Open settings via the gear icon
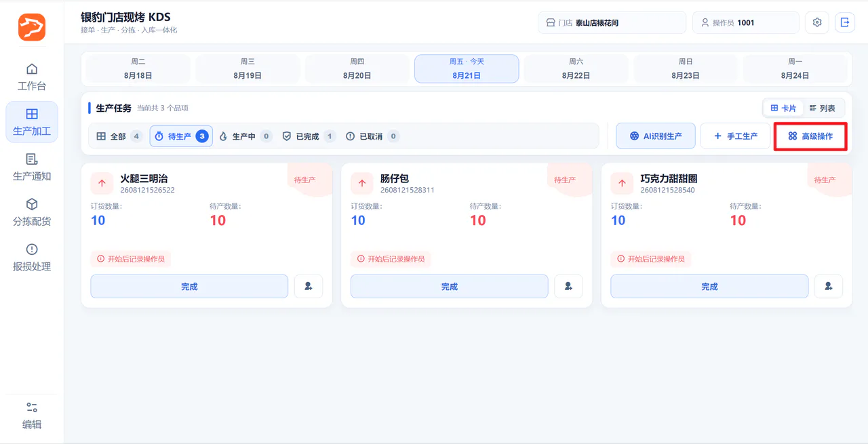 coord(817,22)
